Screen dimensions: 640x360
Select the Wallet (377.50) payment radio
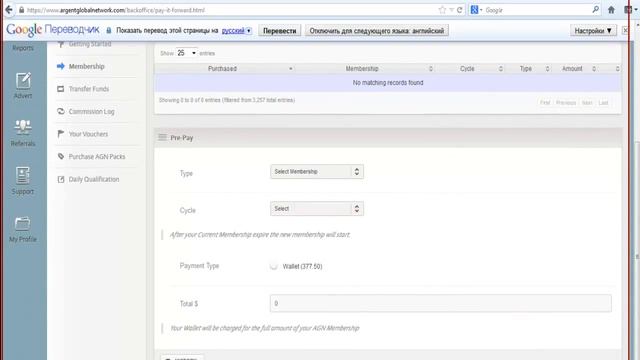pyautogui.click(x=273, y=266)
